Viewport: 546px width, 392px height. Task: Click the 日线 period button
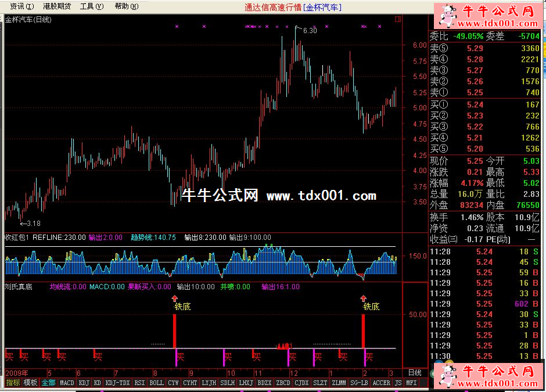415,373
